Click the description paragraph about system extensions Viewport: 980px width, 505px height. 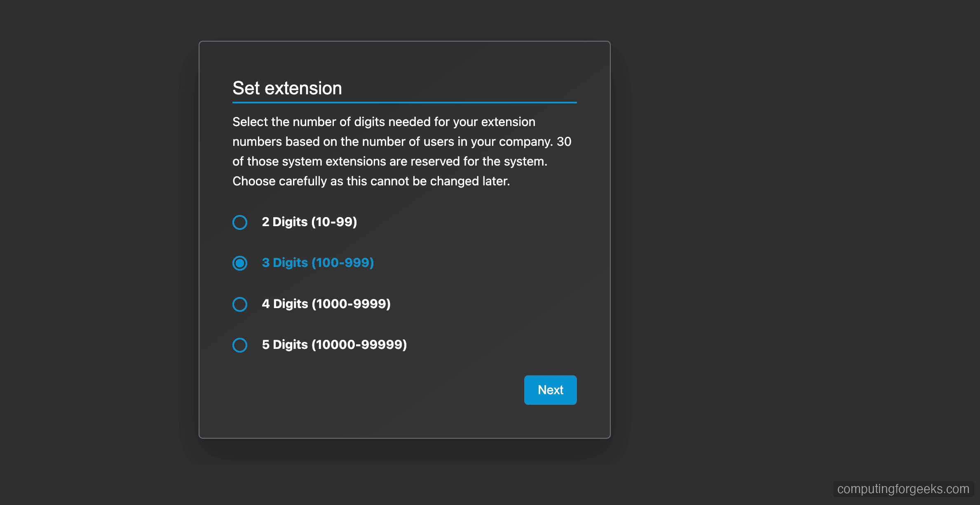[402, 151]
